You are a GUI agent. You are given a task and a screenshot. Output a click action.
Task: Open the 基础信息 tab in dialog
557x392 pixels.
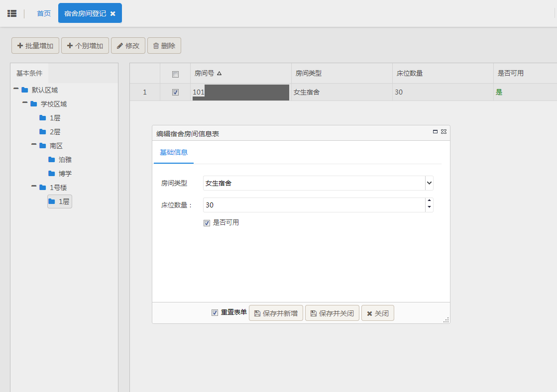174,152
